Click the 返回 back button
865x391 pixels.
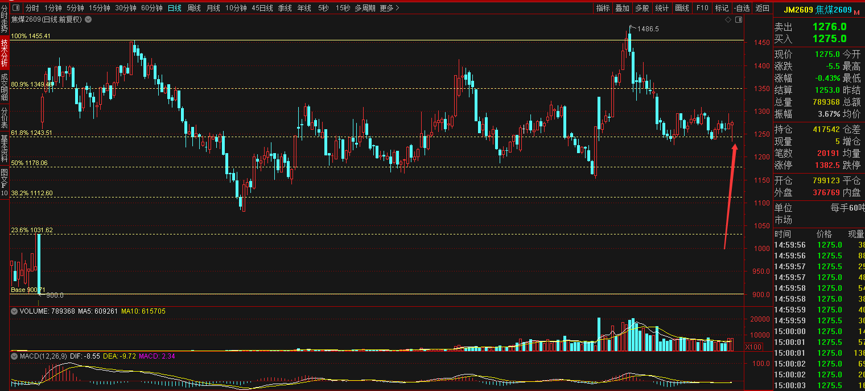pos(762,8)
